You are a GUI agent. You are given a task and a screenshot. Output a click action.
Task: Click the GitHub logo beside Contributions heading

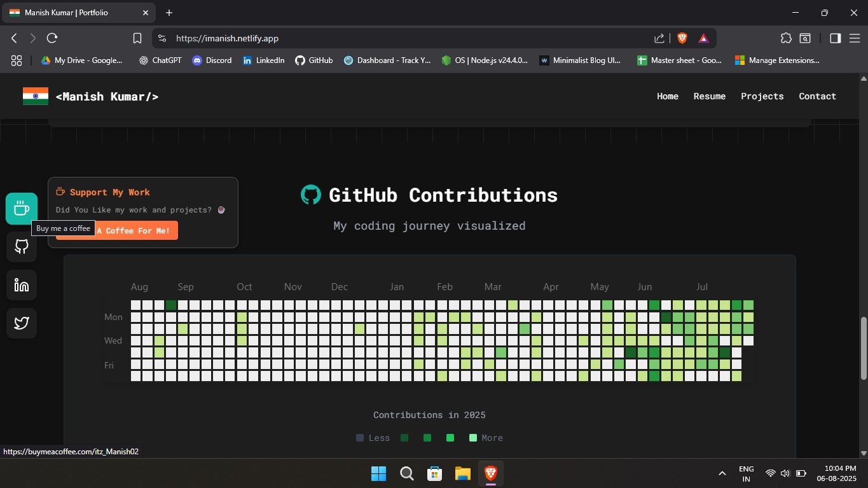311,195
